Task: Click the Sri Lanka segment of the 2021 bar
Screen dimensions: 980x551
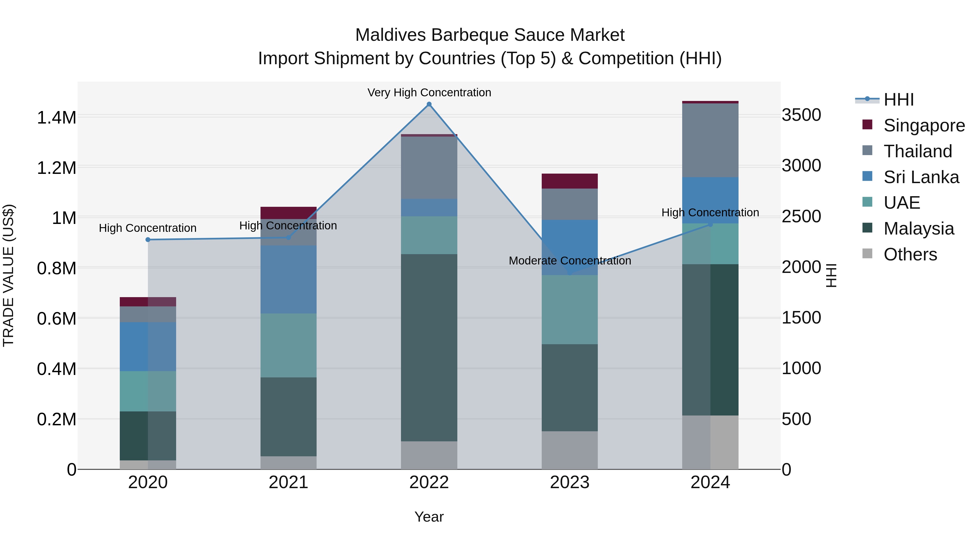Action: [288, 279]
